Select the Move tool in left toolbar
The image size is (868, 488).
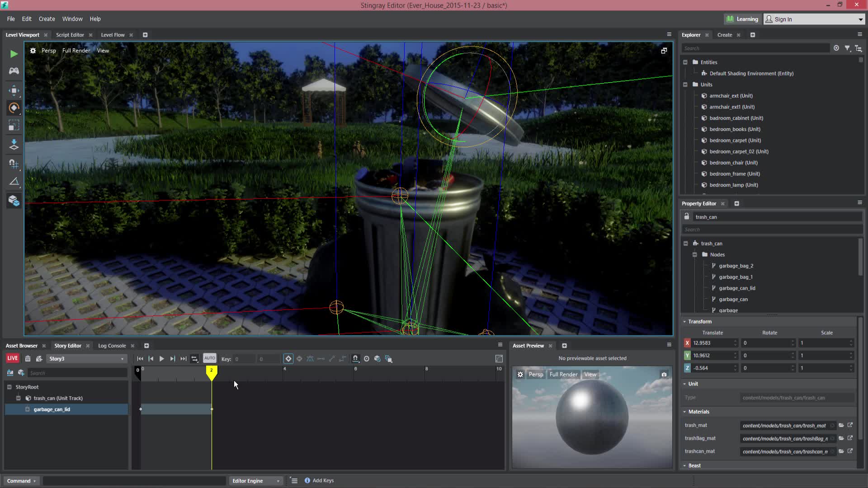point(14,90)
